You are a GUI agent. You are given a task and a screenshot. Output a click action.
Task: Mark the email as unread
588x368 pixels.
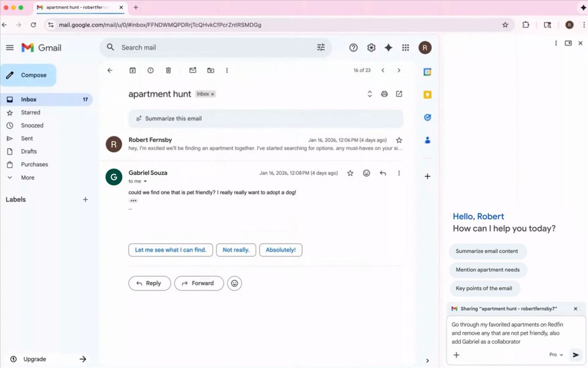tap(193, 70)
